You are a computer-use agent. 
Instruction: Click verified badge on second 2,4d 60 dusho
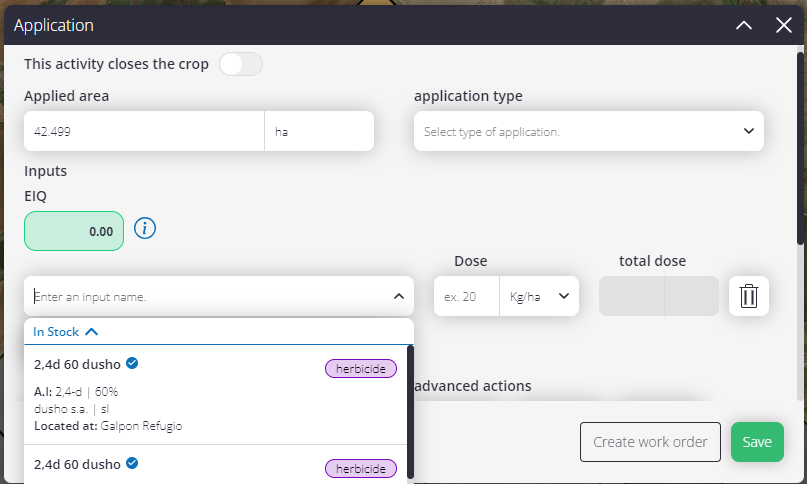pyautogui.click(x=132, y=463)
